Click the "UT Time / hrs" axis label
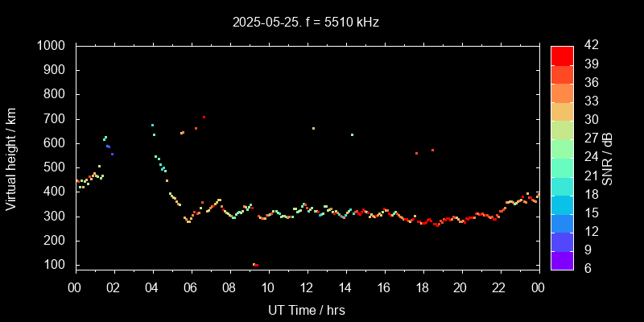This screenshot has height=322, width=644. click(307, 309)
